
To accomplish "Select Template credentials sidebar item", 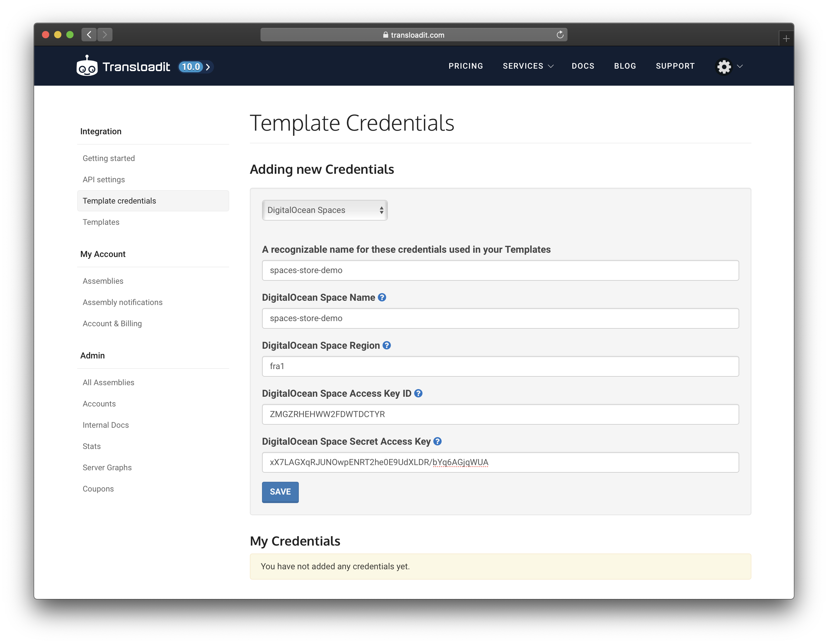I will pos(153,201).
